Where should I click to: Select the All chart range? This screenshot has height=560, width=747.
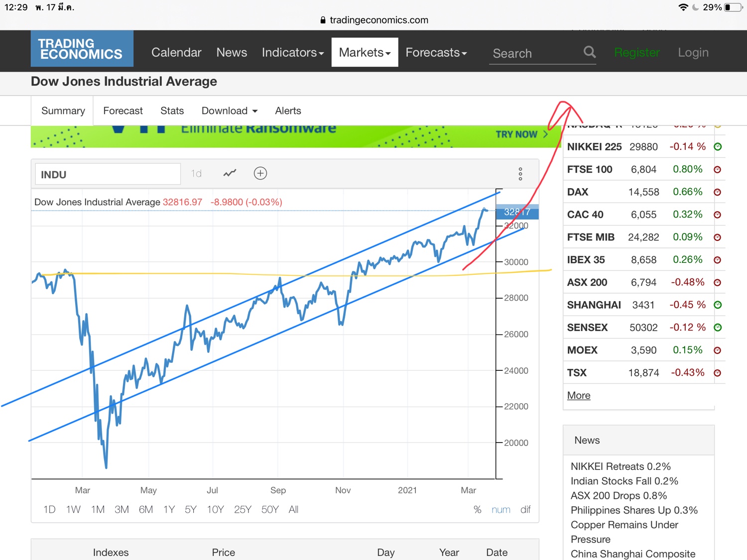[x=293, y=509]
